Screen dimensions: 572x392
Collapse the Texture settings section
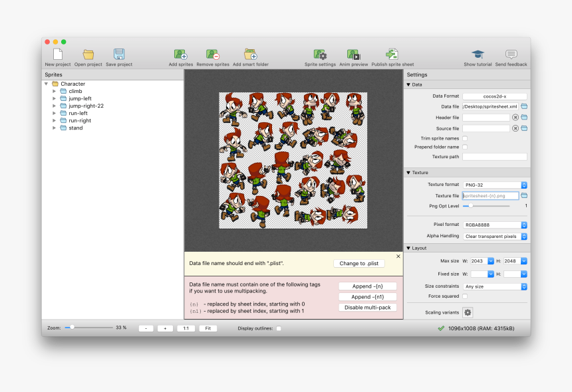[x=408, y=173]
